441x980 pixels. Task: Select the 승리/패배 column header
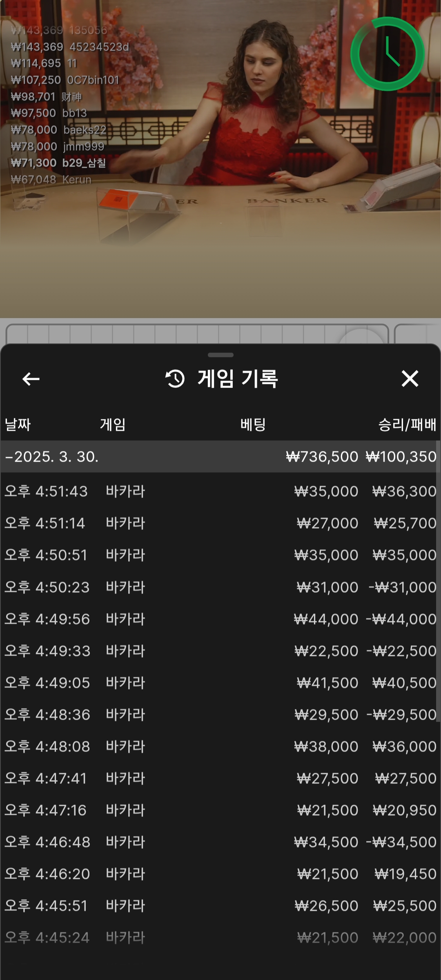tap(407, 425)
